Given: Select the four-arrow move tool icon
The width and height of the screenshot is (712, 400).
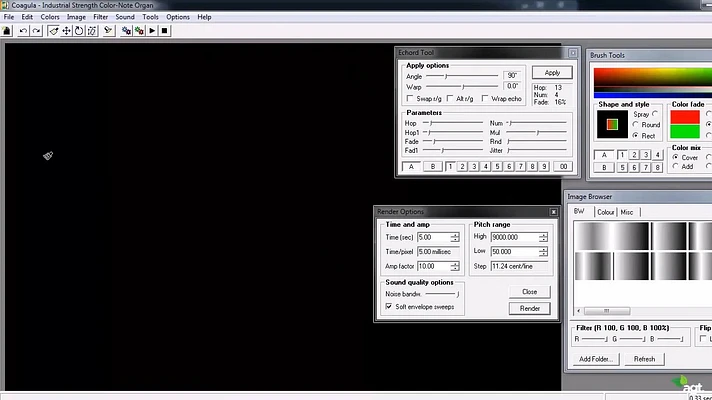Looking at the screenshot, I should tap(66, 31).
